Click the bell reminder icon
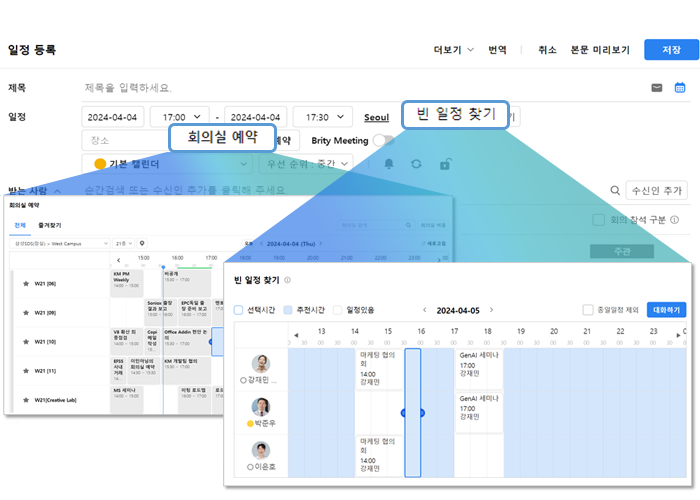Screen dimensions: 700x500 point(389,164)
